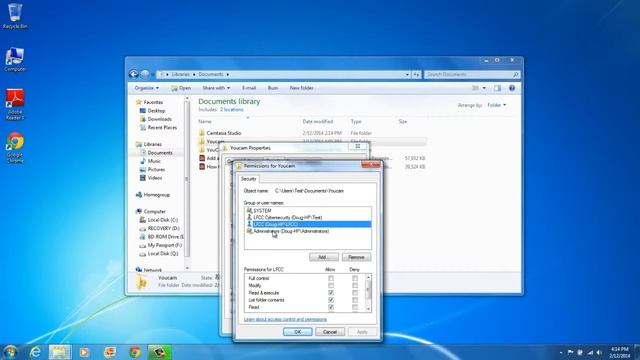The height and width of the screenshot is (360, 640).
Task: Select Videos library in sidebar
Action: click(x=151, y=178)
